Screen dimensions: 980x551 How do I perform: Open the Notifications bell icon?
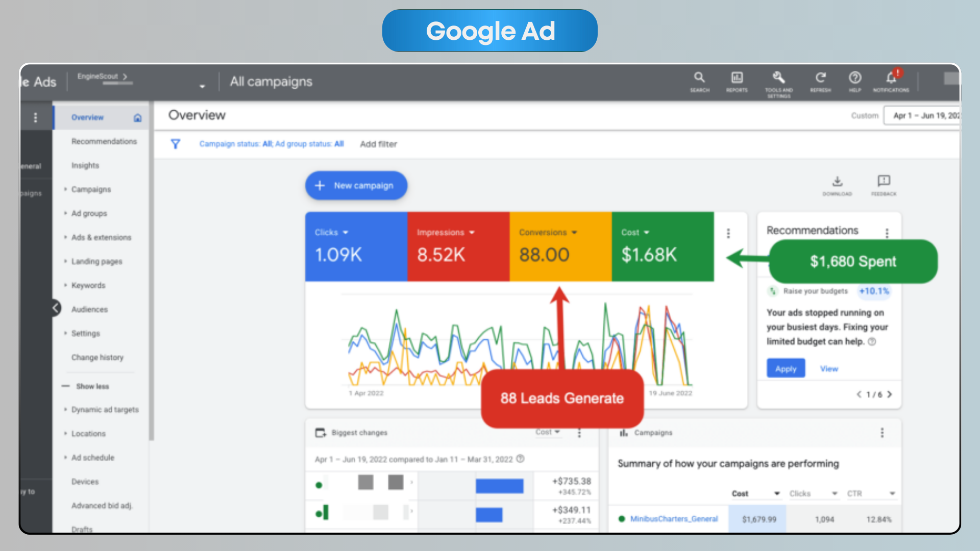(x=891, y=78)
